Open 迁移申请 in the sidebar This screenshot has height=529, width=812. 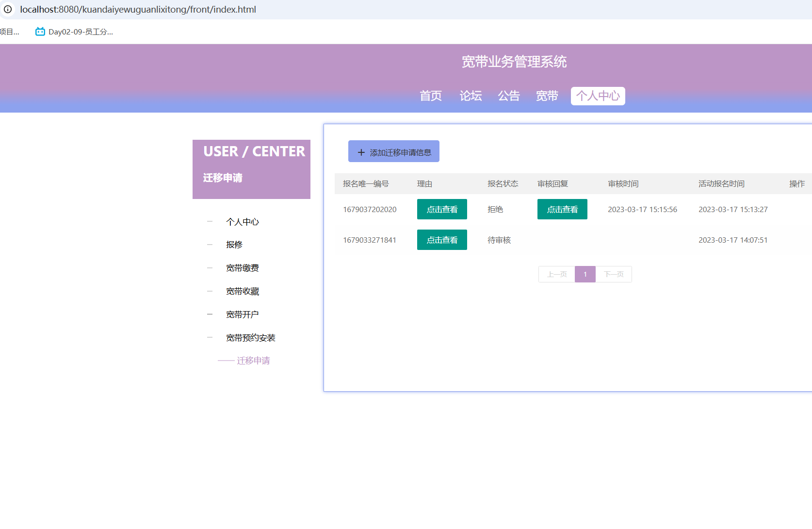253,361
